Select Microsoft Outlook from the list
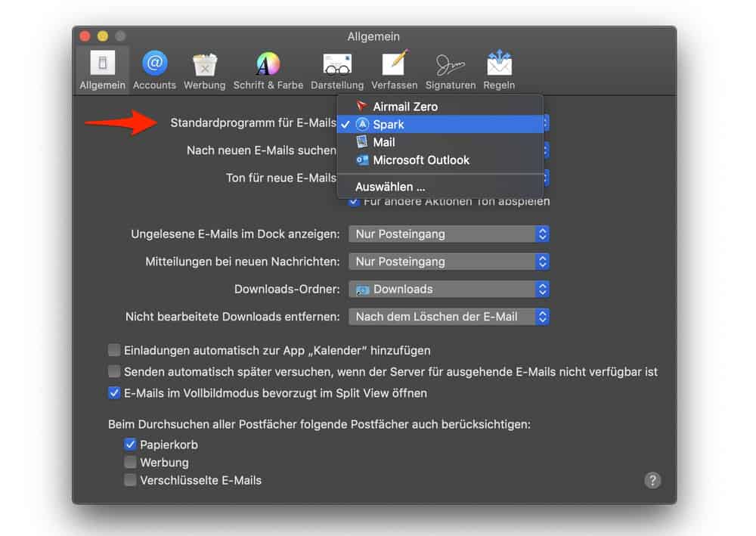756x536 pixels. [x=420, y=160]
